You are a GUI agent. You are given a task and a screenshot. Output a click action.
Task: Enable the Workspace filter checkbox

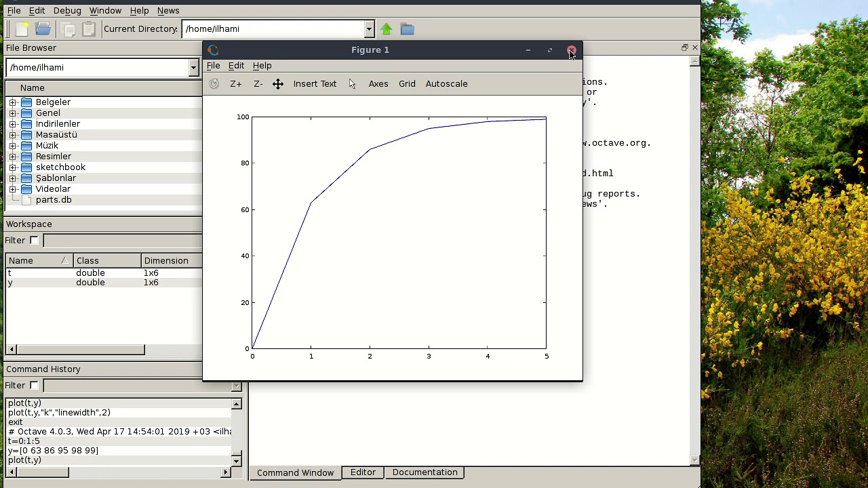(x=34, y=241)
